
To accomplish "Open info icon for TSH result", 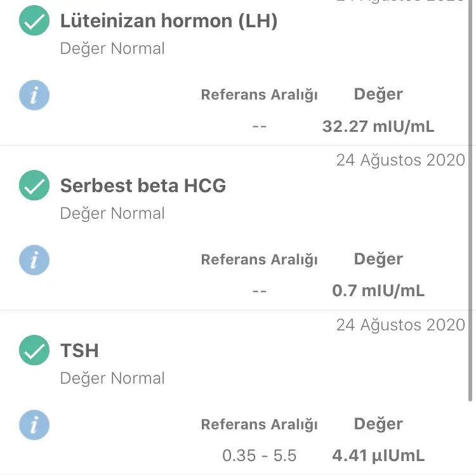I will (x=34, y=424).
